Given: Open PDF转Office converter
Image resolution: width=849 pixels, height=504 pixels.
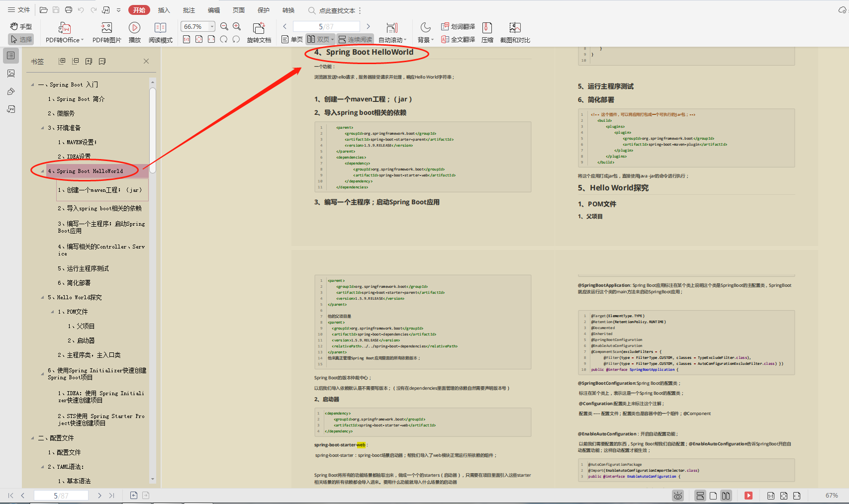Looking at the screenshot, I should (65, 33).
